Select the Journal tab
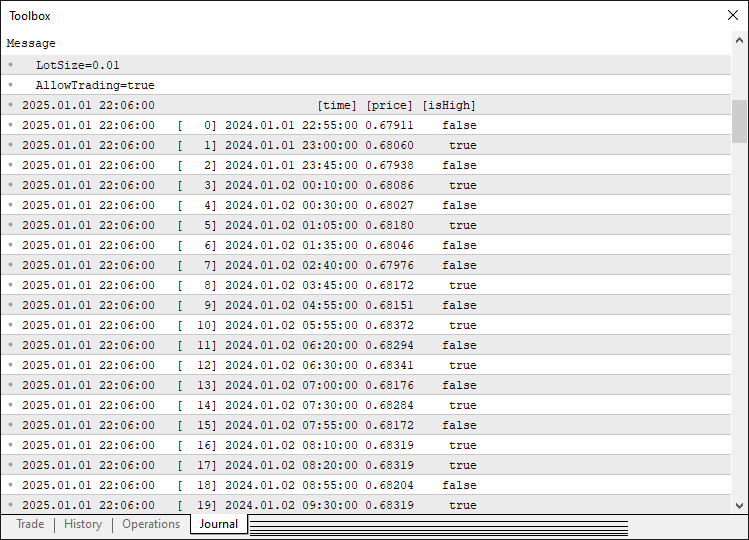 point(219,524)
